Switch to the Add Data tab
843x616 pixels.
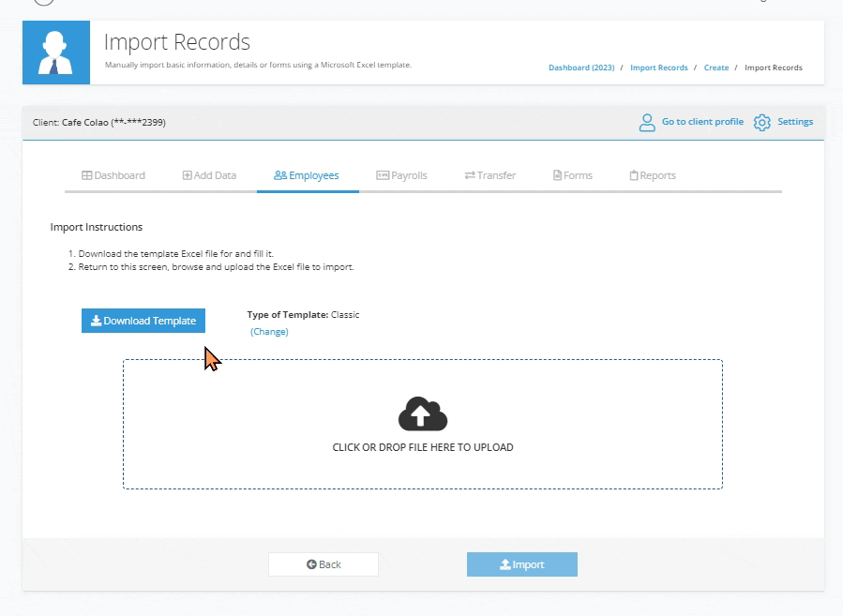(x=209, y=175)
